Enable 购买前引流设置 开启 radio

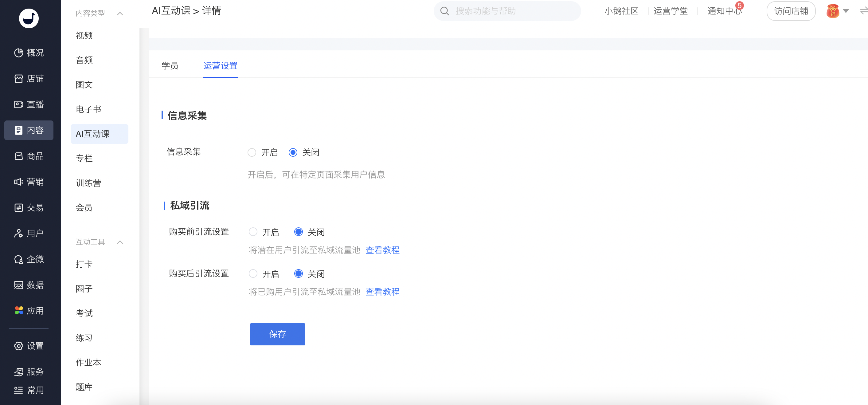point(253,232)
